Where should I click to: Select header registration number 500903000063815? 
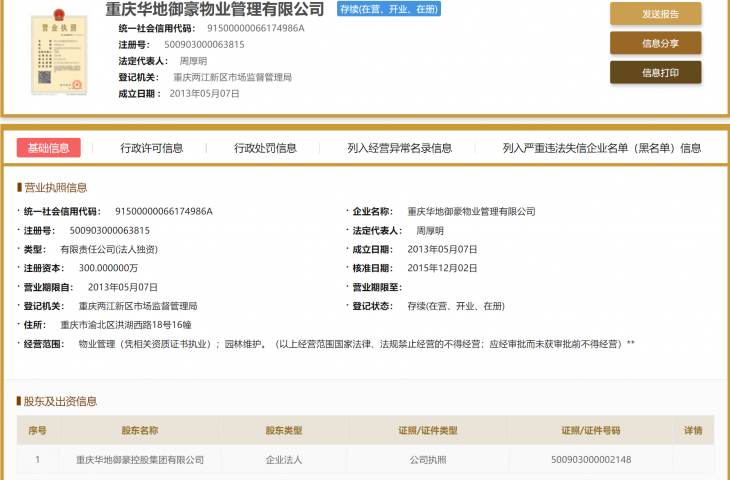point(204,45)
